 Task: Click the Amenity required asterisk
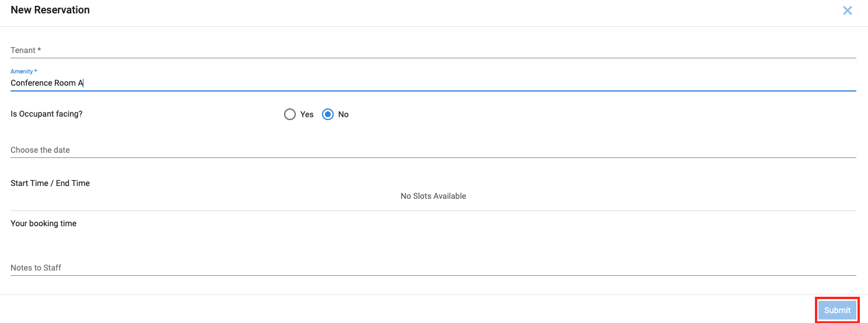coord(36,71)
